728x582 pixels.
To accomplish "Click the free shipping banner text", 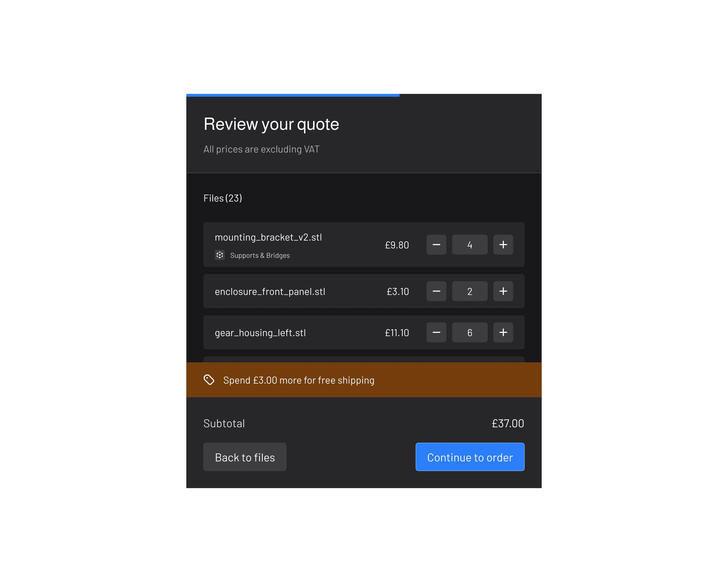I will click(298, 380).
